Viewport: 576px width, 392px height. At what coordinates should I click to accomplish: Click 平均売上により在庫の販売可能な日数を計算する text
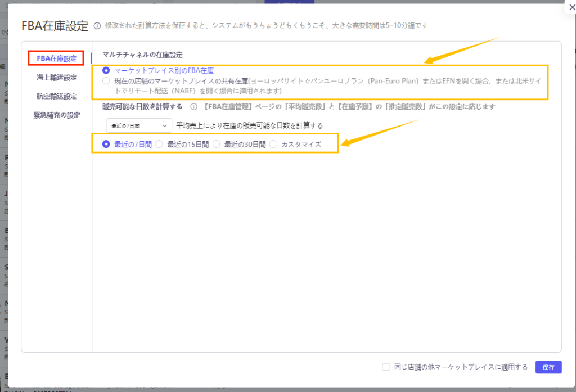coord(249,125)
